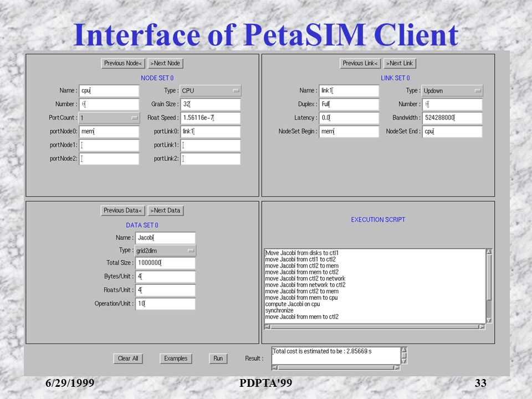Click the DATA SET 0 heading
Screen dimensions: 532x399
point(142,226)
